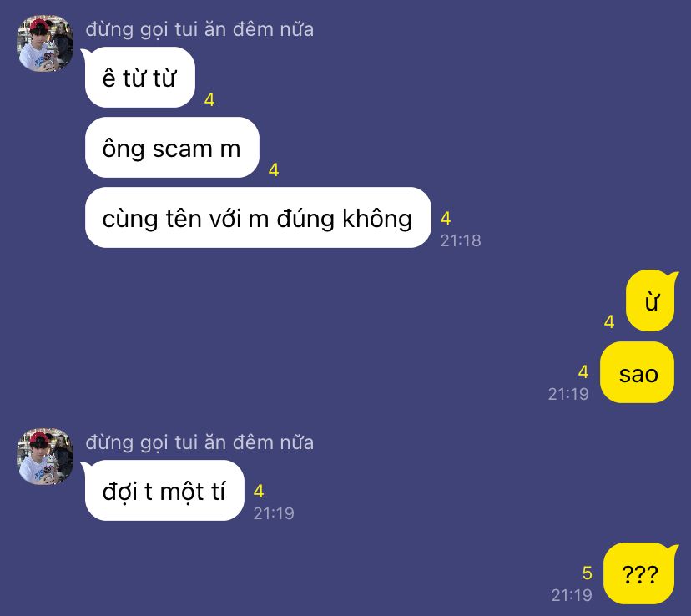Click the 21:18 timestamp

461,240
